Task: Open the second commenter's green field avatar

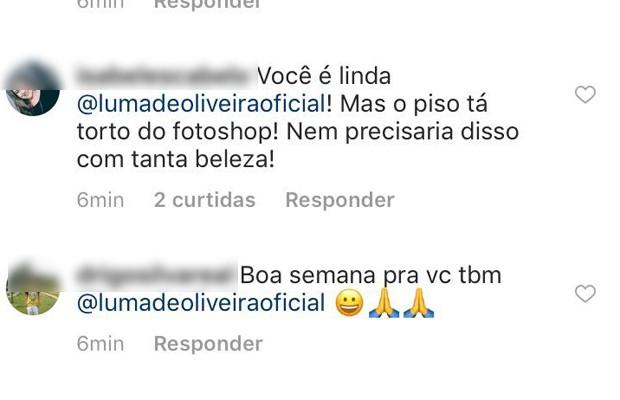Action: coord(33,288)
